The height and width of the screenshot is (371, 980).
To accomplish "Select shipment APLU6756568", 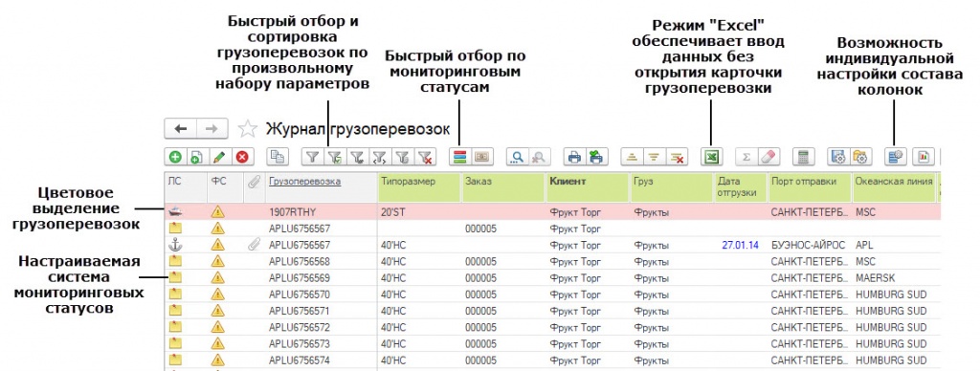I will coord(300,261).
